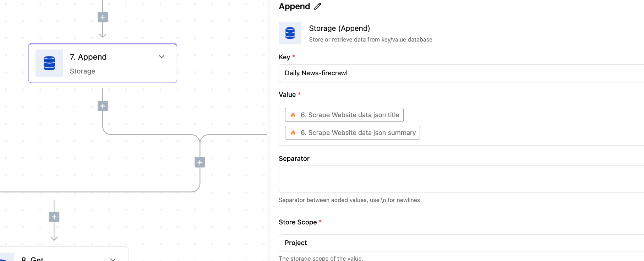Add a step directly below 7. Append node
644x261 pixels.
point(103,106)
